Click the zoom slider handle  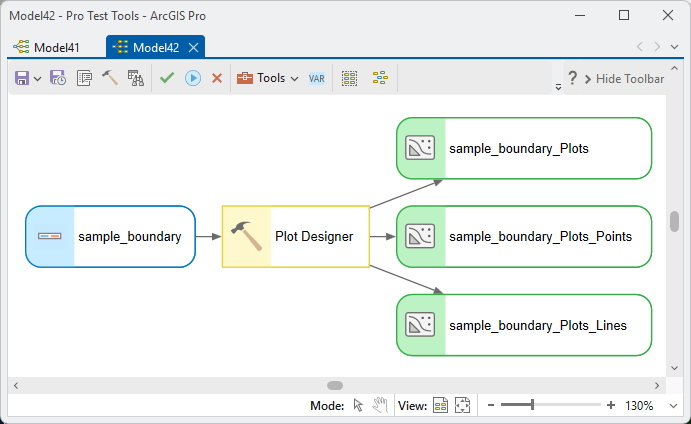[532, 405]
